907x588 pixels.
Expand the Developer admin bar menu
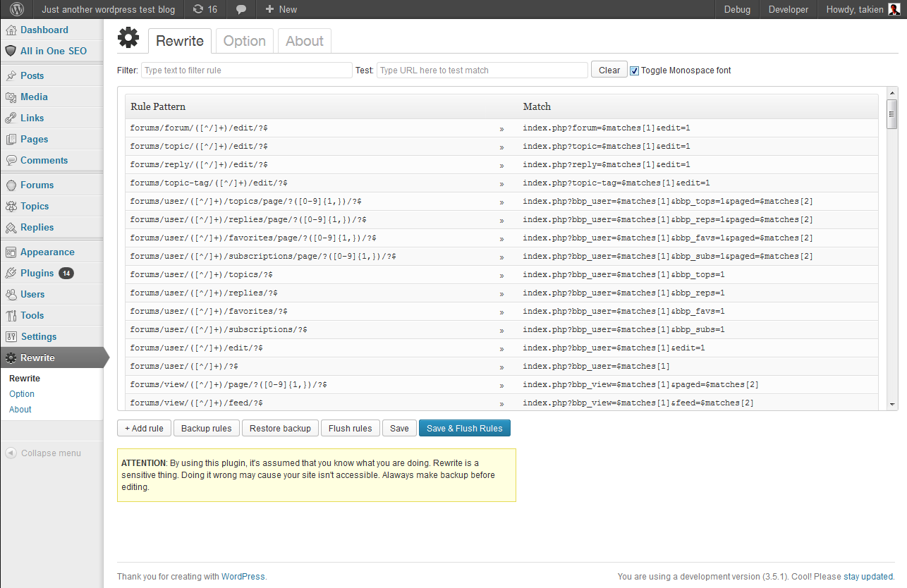click(789, 9)
